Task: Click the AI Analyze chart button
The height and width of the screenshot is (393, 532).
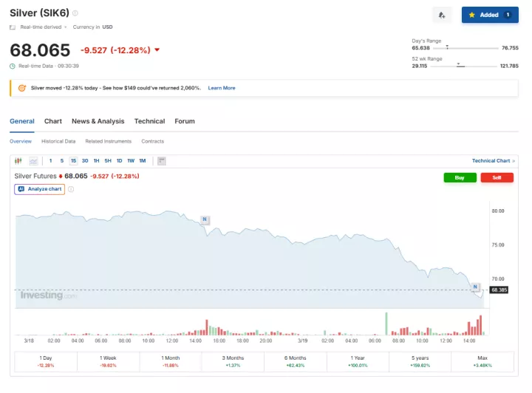Action: (40, 189)
